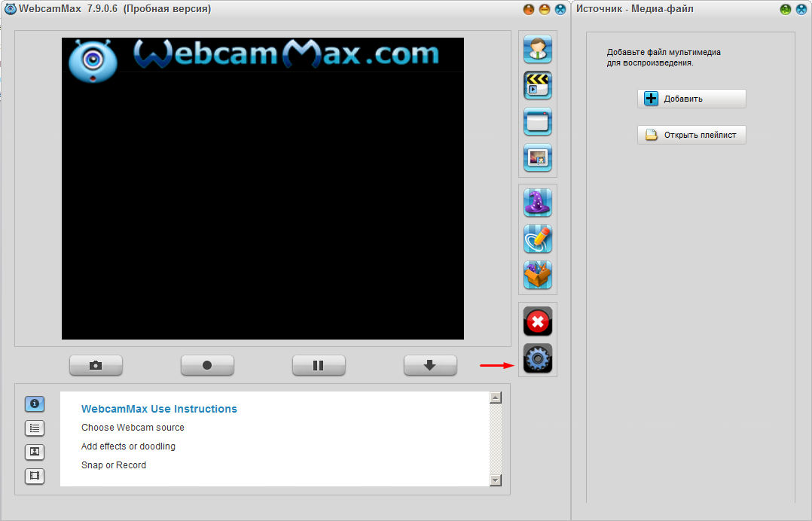Click the red X remove effects icon
Image resolution: width=812 pixels, height=521 pixels.
coord(538,321)
